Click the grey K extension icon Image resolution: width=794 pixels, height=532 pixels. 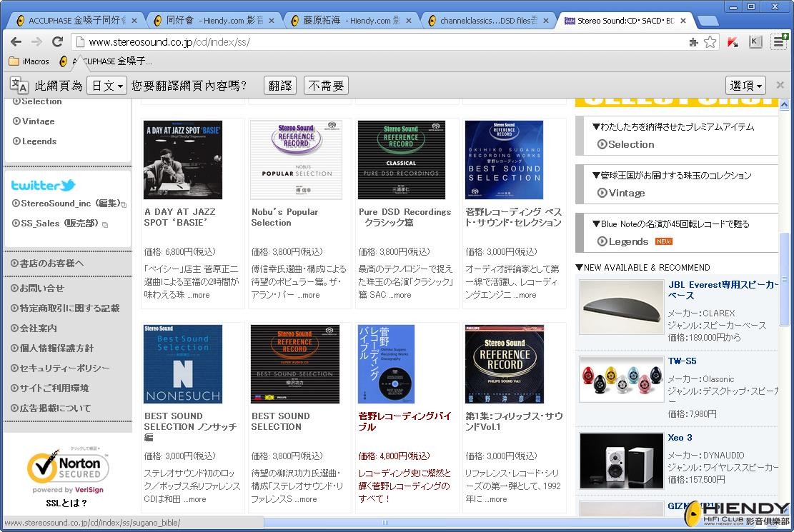tap(755, 42)
